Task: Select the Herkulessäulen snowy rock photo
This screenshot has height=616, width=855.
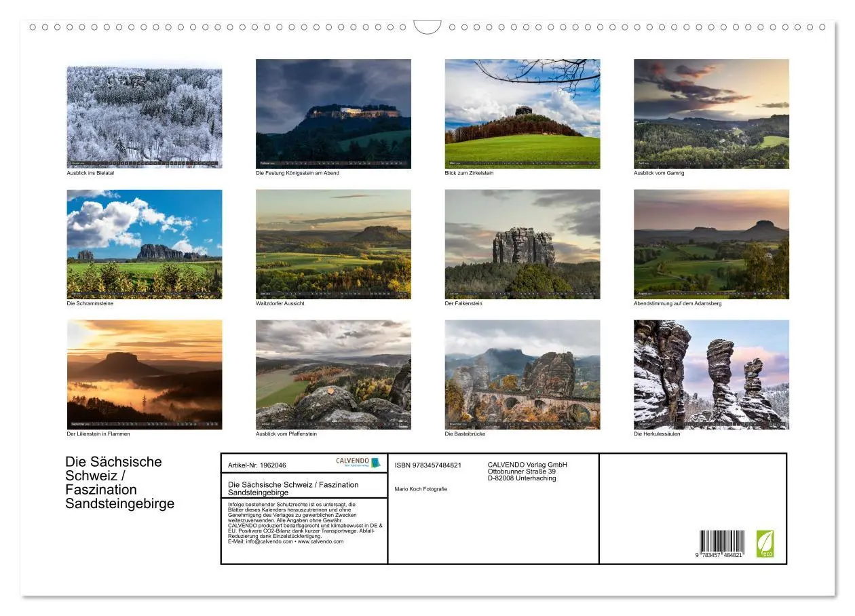Action: pyautogui.click(x=711, y=374)
